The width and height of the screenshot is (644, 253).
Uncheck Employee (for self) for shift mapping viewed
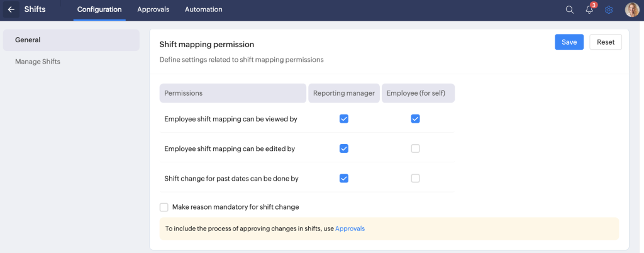click(415, 118)
